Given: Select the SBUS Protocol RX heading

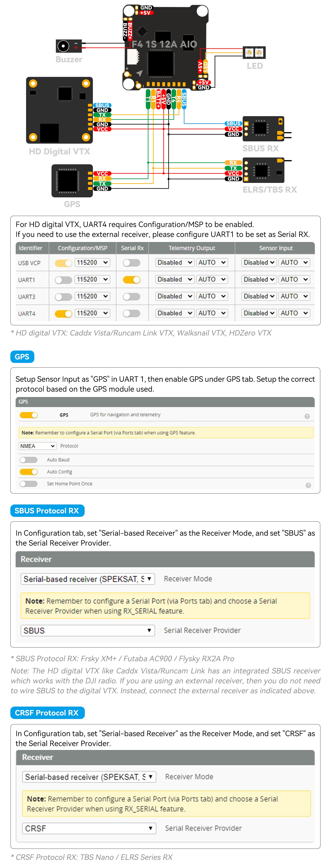Looking at the screenshot, I should point(47,510).
